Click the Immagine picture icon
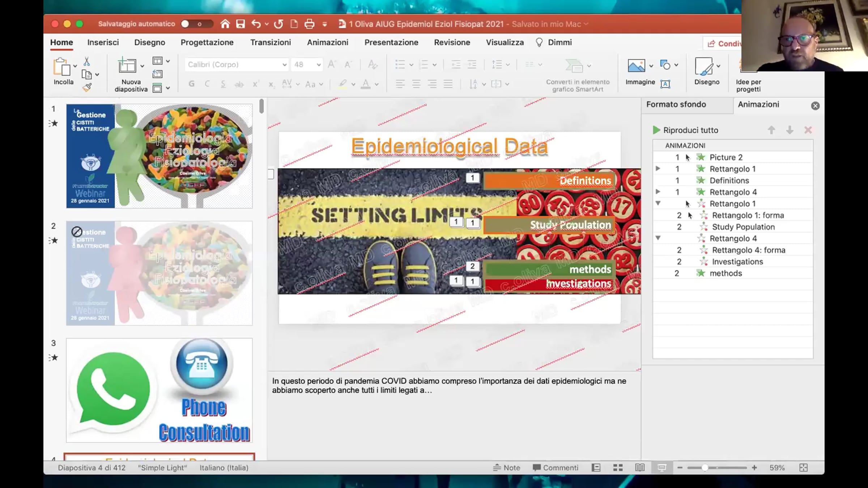Viewport: 868px width, 488px height. click(x=636, y=66)
